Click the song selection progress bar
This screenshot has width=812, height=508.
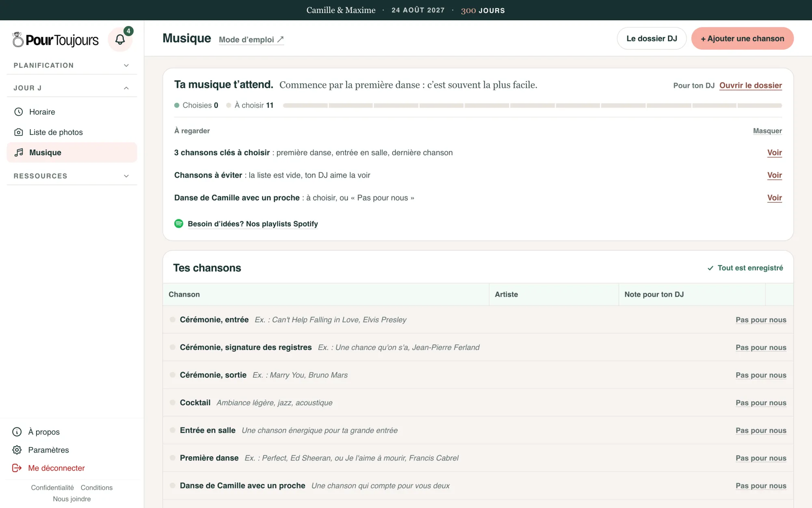(532, 105)
